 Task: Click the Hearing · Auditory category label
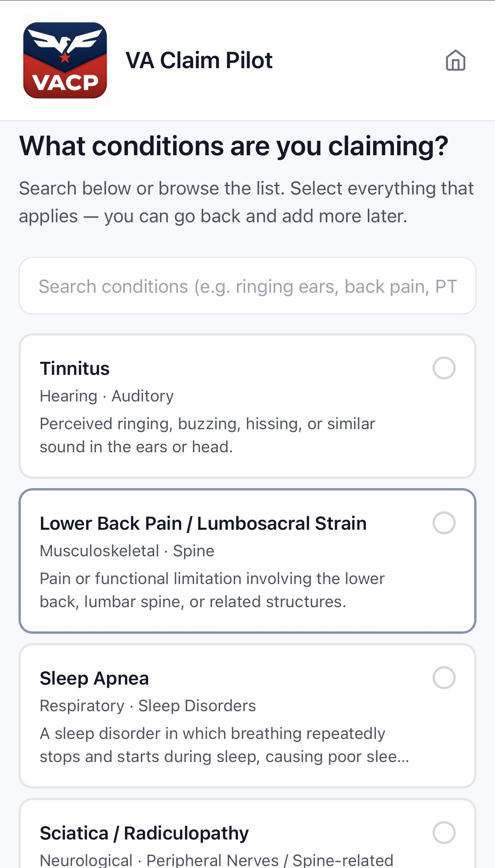(x=107, y=396)
